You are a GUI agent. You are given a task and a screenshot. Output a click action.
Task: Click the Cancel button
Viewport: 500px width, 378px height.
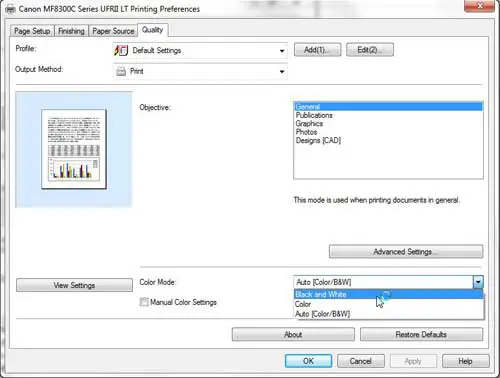point(361,361)
